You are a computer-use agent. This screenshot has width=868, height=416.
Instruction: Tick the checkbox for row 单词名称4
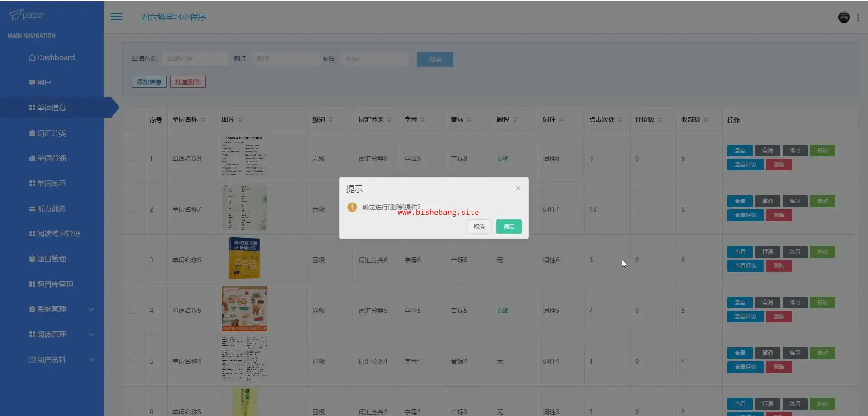[130, 361]
